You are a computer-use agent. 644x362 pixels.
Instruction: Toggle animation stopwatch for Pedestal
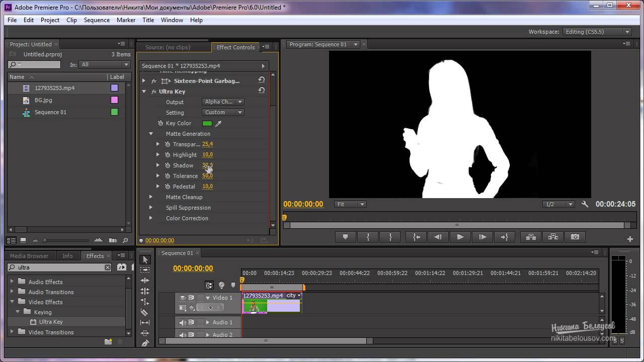(168, 187)
